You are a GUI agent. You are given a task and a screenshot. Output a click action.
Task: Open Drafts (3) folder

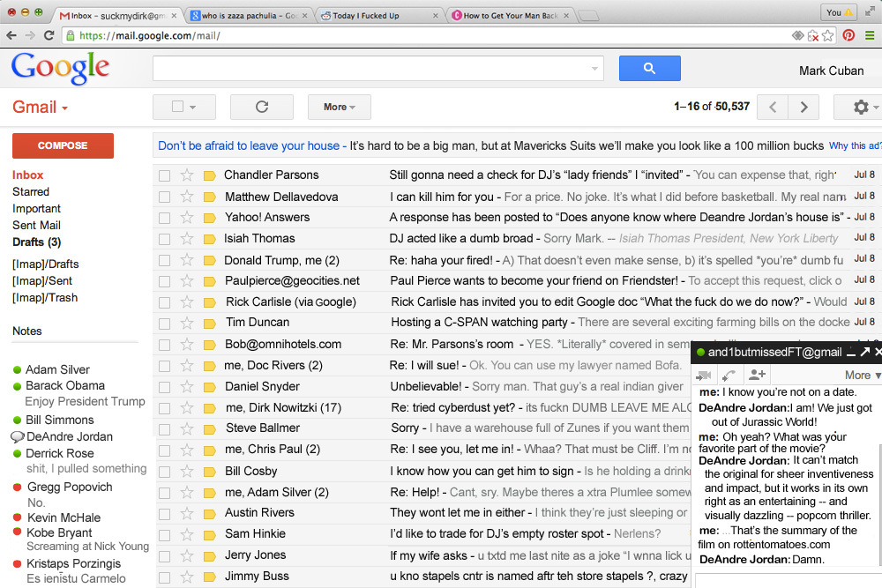click(36, 242)
